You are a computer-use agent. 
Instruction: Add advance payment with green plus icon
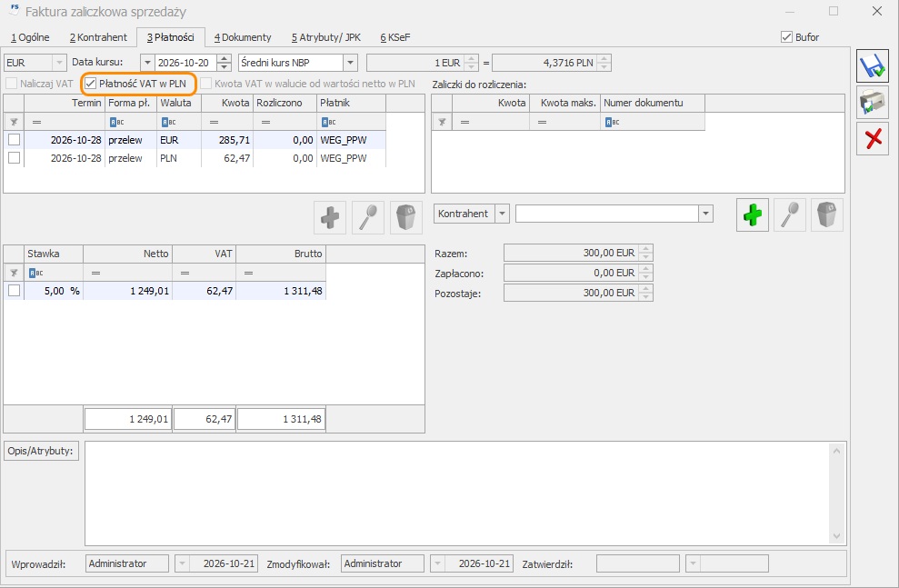[753, 214]
